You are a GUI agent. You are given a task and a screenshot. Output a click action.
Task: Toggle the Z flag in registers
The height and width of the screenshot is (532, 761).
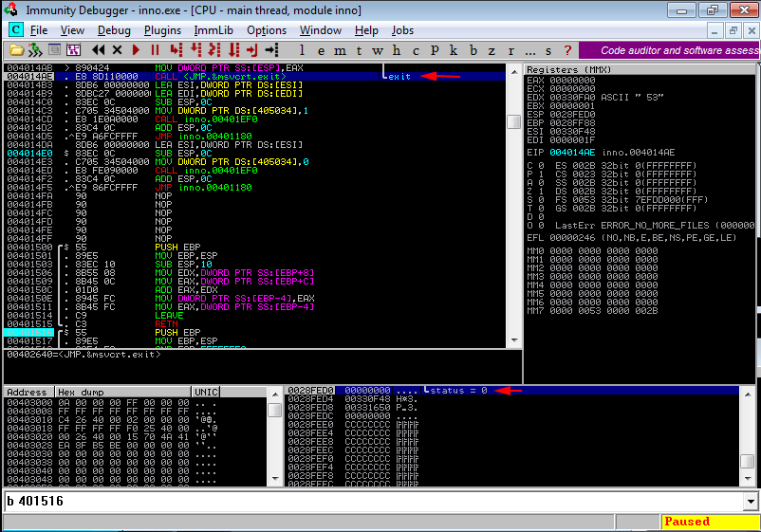(x=535, y=191)
